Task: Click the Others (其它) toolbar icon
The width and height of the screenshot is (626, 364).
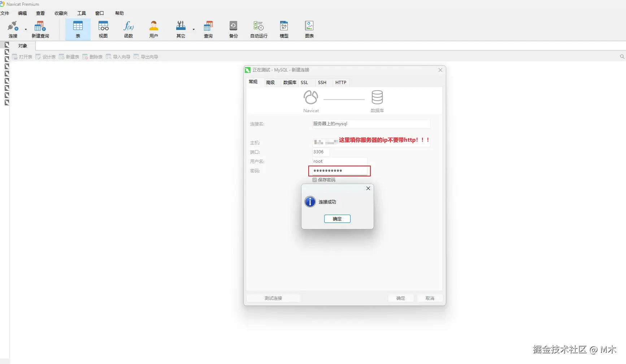Action: [x=181, y=29]
